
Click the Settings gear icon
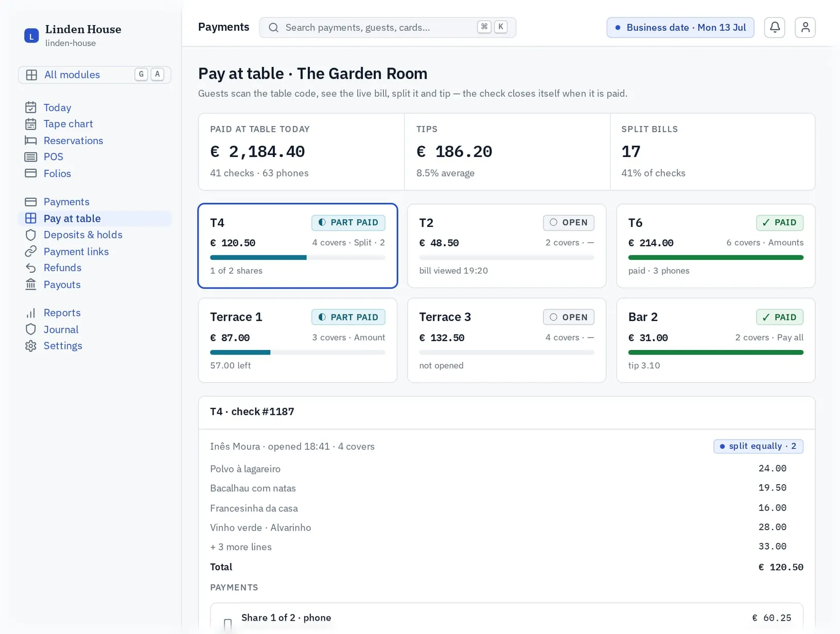pos(31,346)
